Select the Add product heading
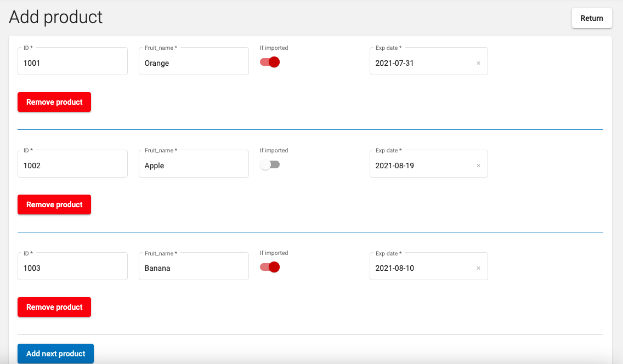 (55, 17)
